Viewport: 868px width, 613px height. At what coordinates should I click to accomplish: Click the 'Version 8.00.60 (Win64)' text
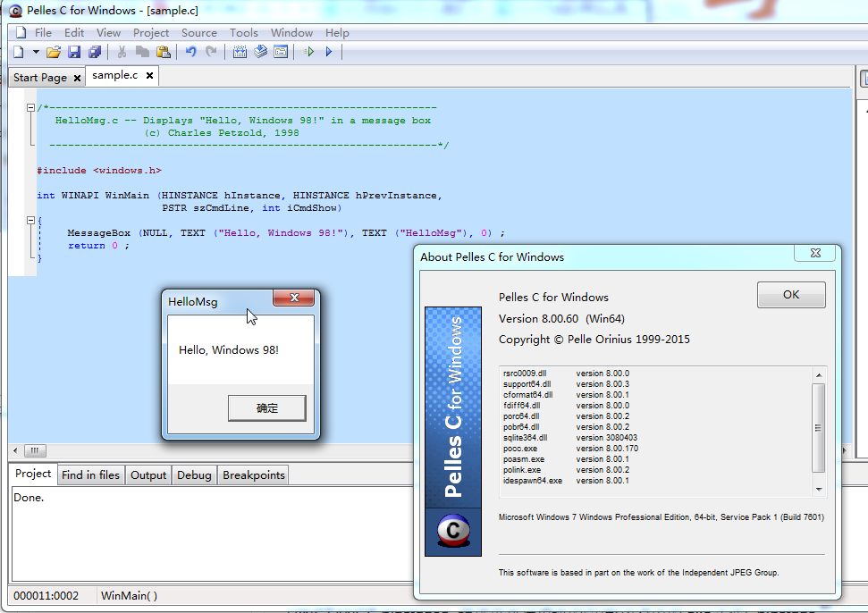click(x=561, y=319)
